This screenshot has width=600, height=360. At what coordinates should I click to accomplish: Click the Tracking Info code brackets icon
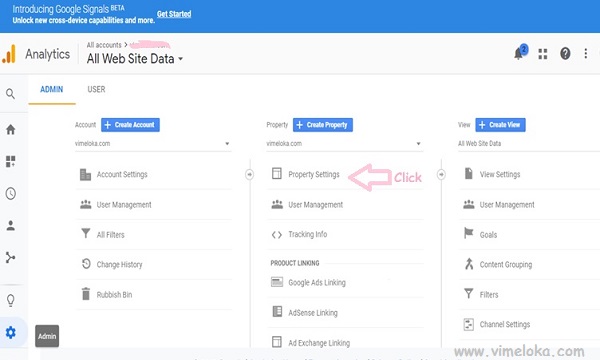point(277,235)
